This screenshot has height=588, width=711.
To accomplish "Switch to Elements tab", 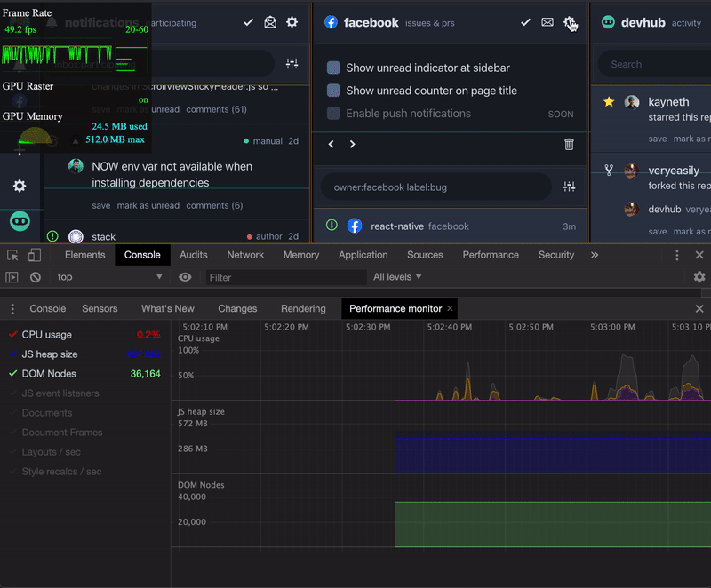I will (84, 255).
